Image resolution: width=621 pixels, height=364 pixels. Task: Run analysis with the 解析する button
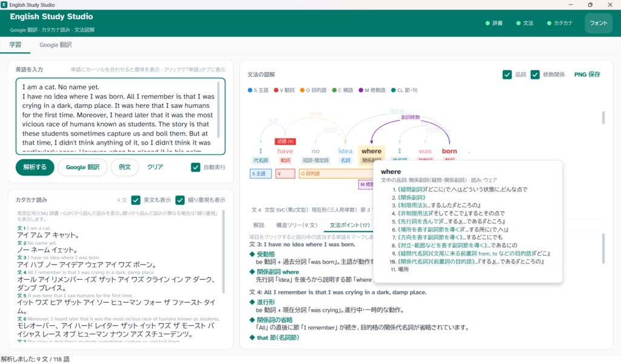(35, 167)
